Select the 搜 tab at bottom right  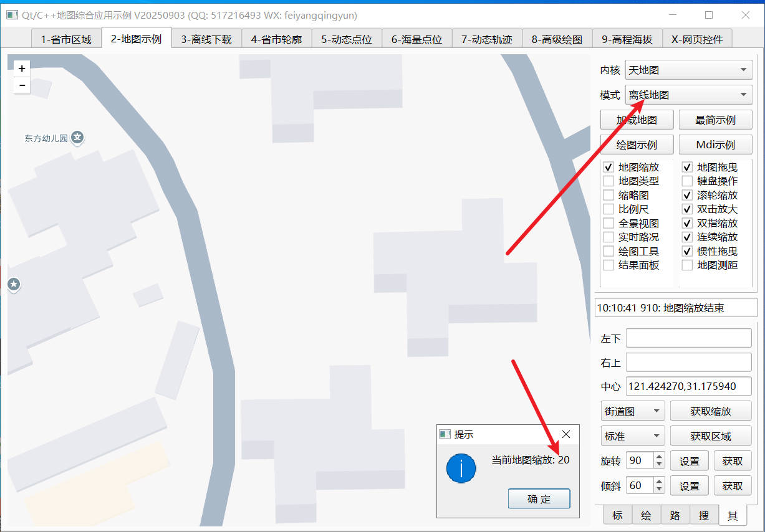704,515
